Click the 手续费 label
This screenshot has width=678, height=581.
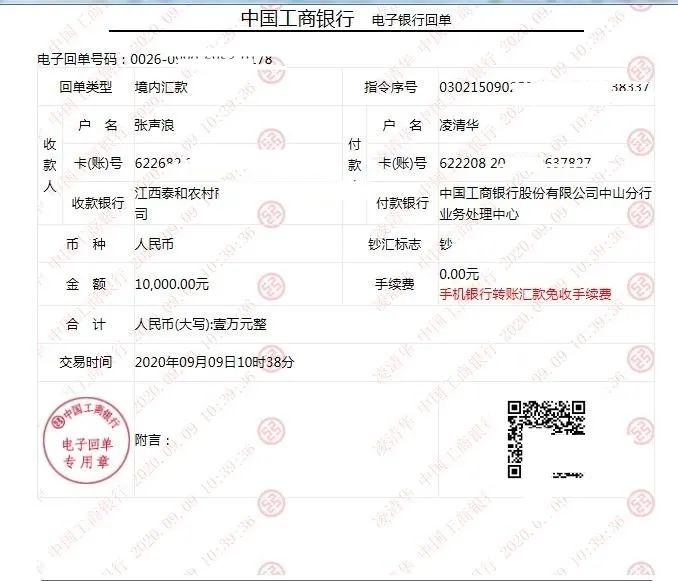394,284
